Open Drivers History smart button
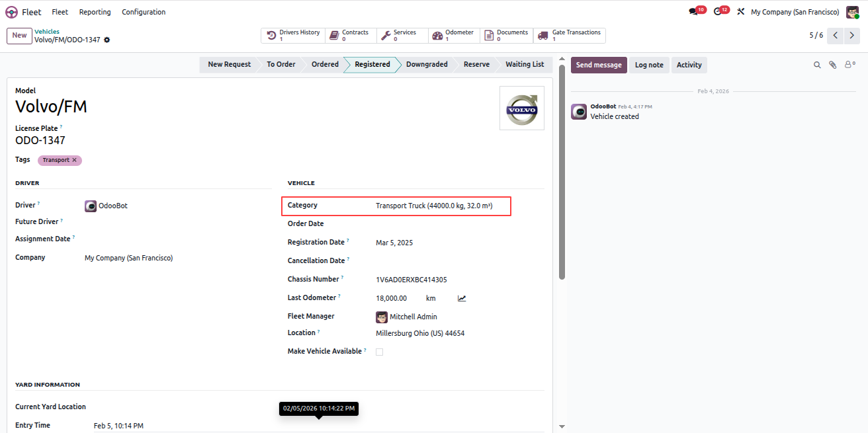The image size is (868, 433). point(293,36)
